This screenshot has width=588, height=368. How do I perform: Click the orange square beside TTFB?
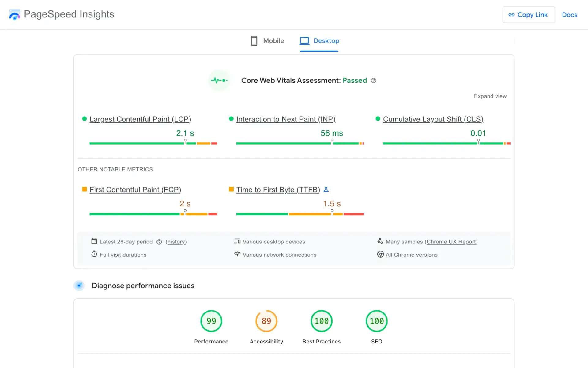point(231,190)
